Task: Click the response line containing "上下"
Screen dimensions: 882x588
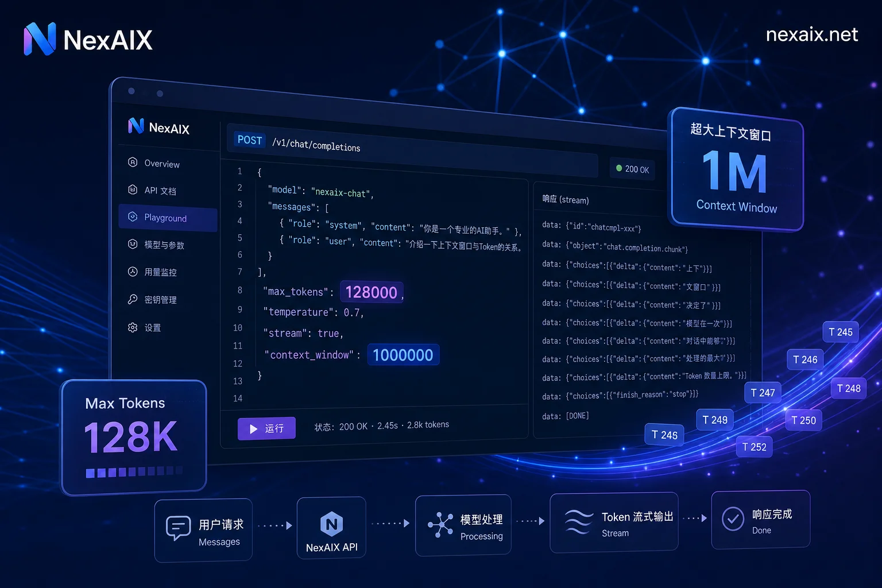Action: [x=627, y=266]
